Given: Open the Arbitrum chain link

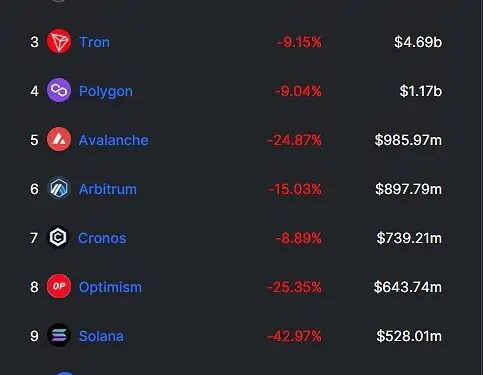Looking at the screenshot, I should point(108,189).
